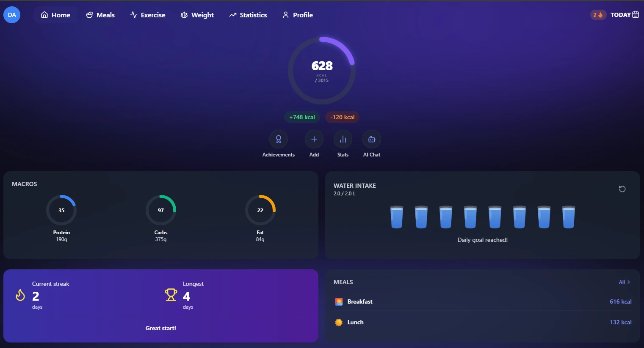Launch the AI Chat robot icon

point(372,139)
